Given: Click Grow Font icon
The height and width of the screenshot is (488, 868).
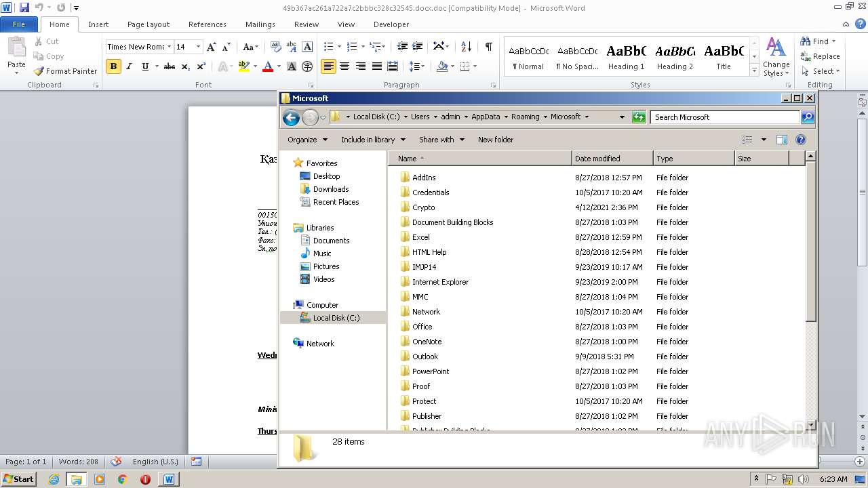Looking at the screenshot, I should (x=212, y=47).
